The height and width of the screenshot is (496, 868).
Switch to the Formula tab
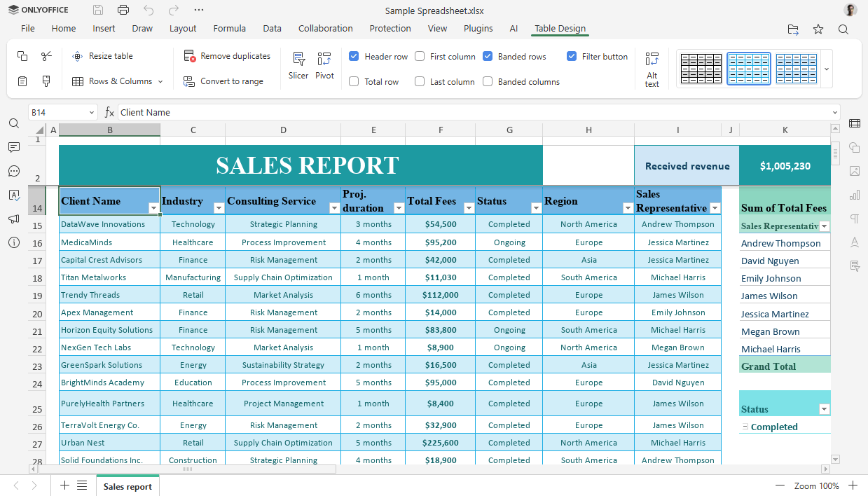tap(230, 29)
